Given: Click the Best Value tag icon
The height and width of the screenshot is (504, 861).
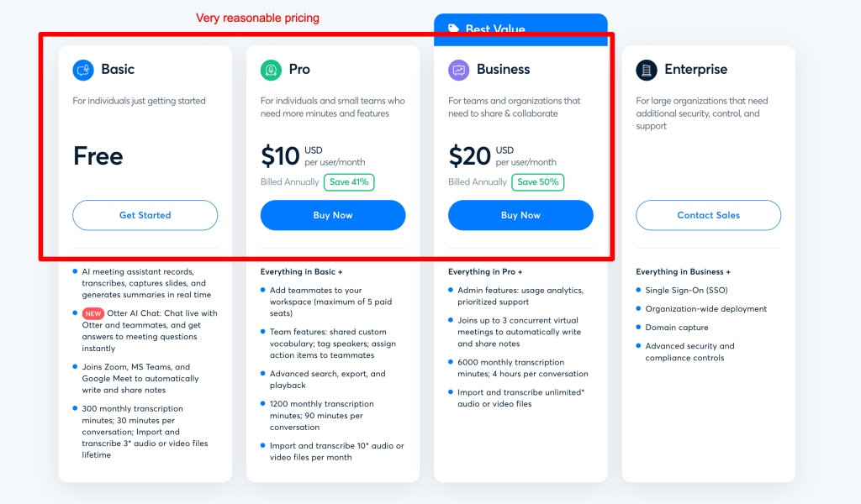Looking at the screenshot, I should tap(453, 29).
